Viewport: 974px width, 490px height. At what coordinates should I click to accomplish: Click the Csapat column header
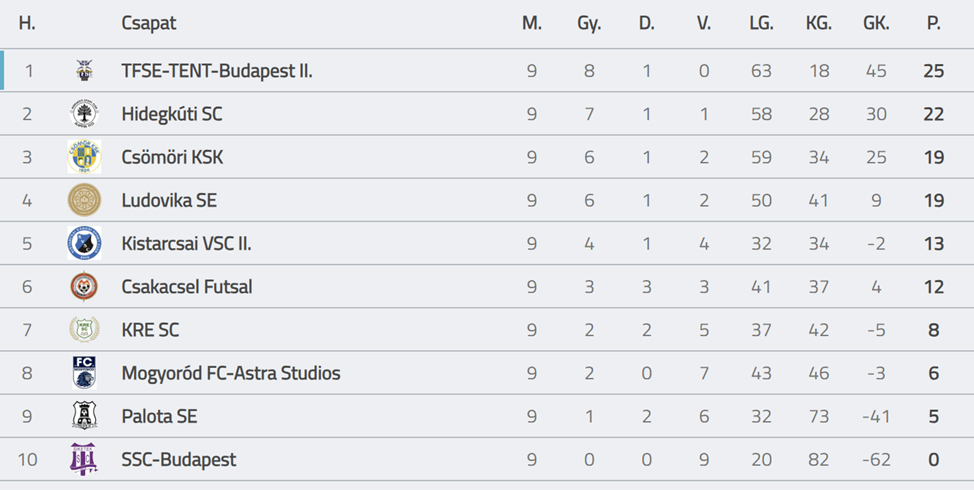coord(149,23)
